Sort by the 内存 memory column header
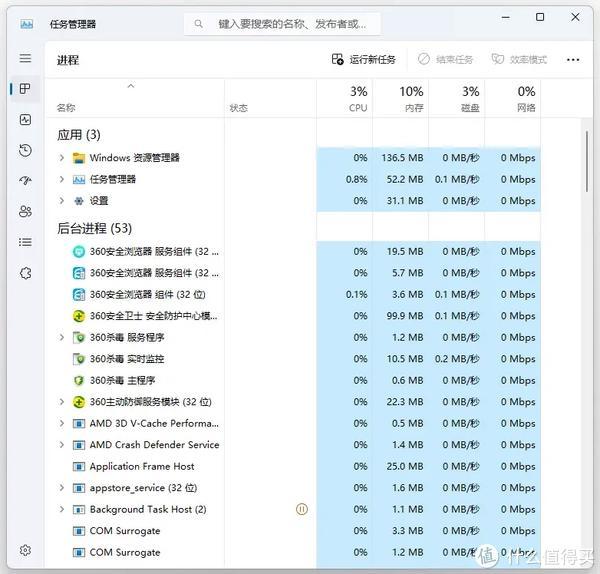Screen dimensions: 600x574 coord(401,98)
